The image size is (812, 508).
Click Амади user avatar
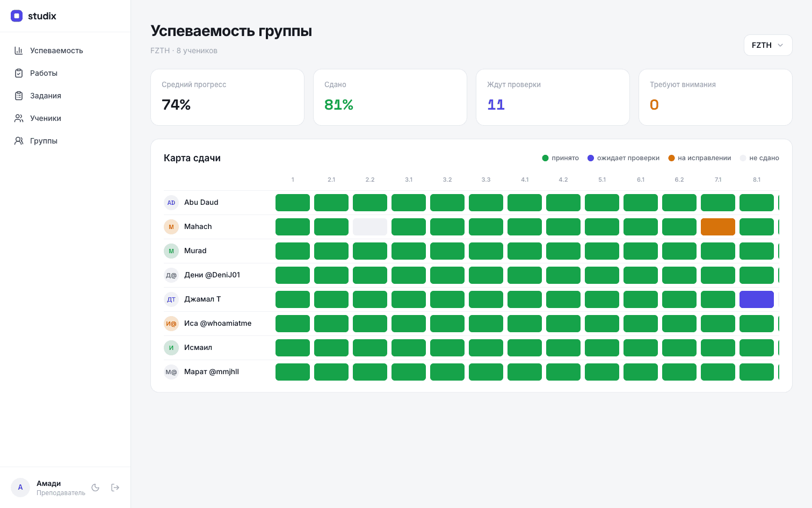20,488
